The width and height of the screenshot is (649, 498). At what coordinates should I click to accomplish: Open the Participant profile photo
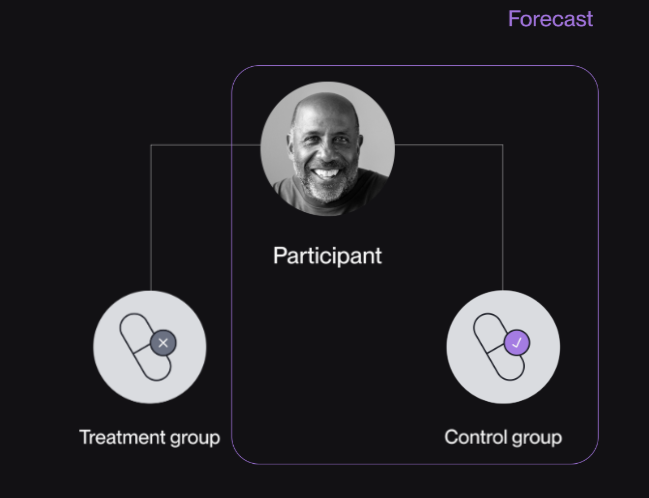coord(327,149)
